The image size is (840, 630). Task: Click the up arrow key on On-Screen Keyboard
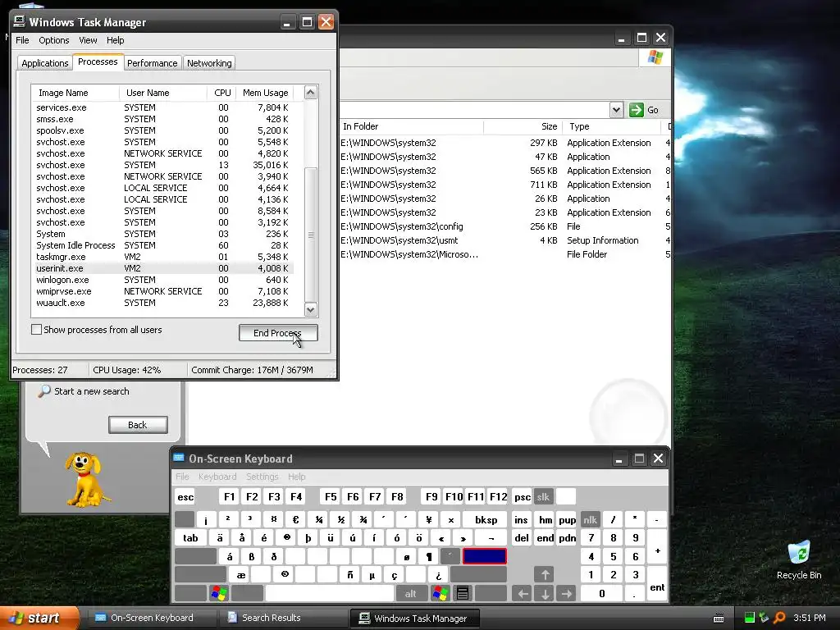[545, 575]
